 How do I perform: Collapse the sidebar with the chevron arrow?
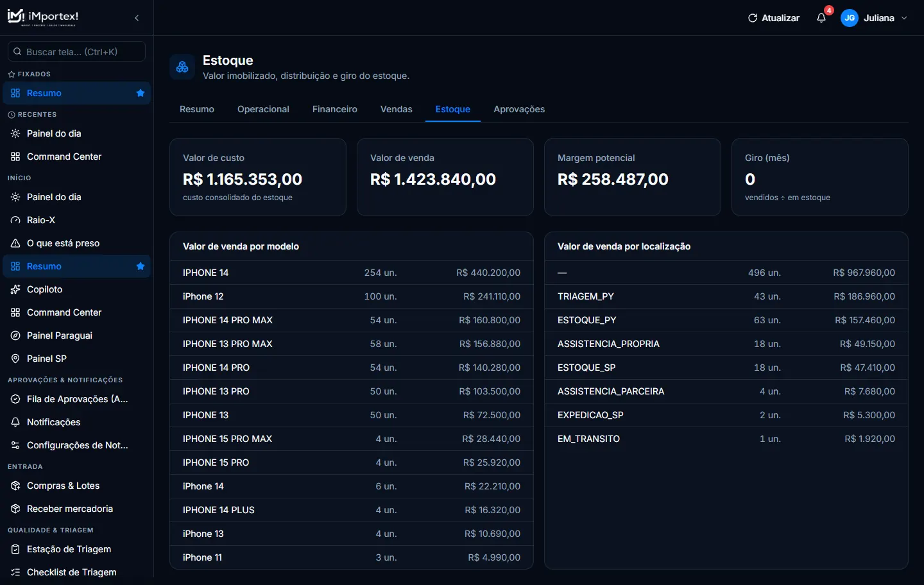click(x=137, y=18)
